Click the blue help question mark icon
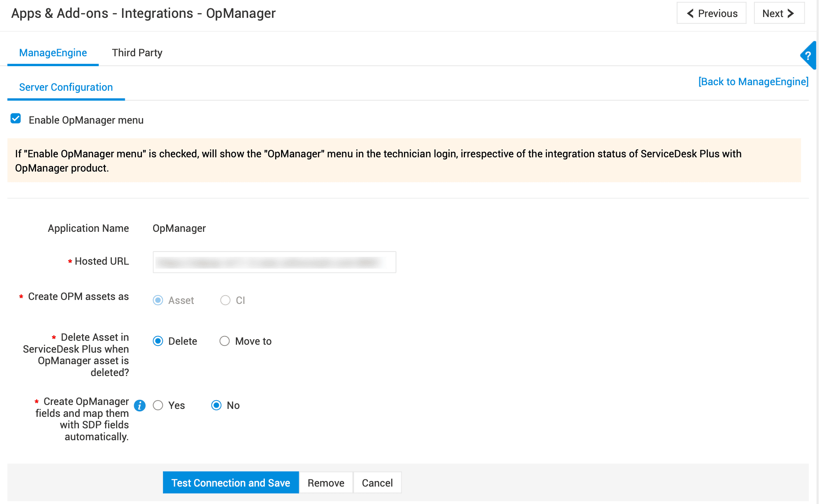819x504 pixels. (x=809, y=56)
